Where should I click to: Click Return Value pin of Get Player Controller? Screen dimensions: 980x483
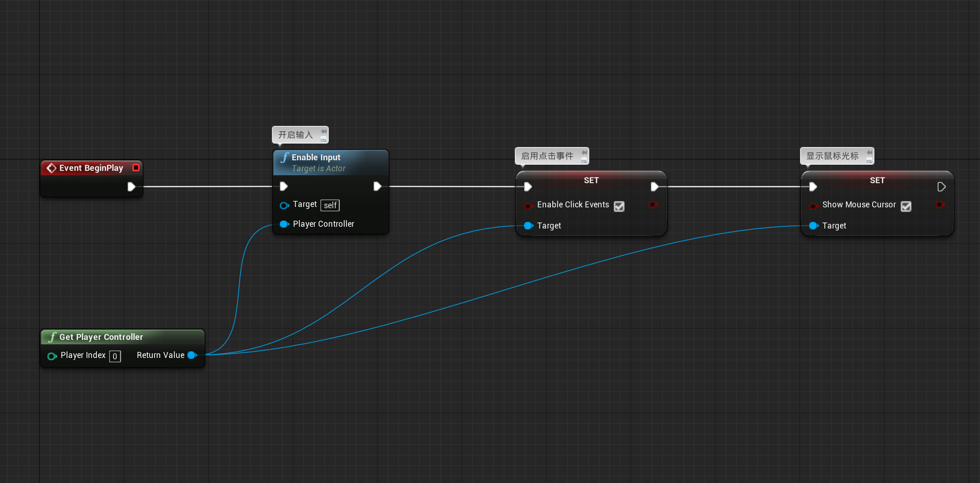(x=192, y=355)
